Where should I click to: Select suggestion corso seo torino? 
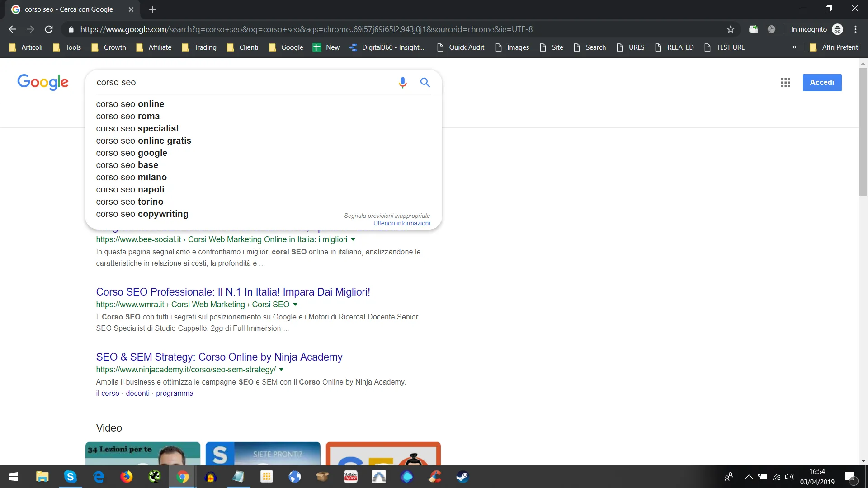[x=263, y=202]
